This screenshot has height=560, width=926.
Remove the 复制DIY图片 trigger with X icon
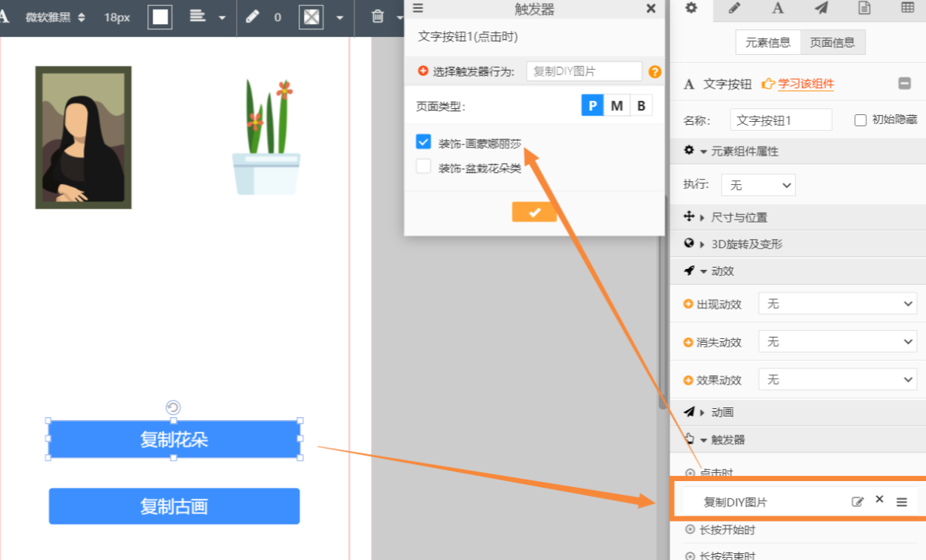click(879, 500)
